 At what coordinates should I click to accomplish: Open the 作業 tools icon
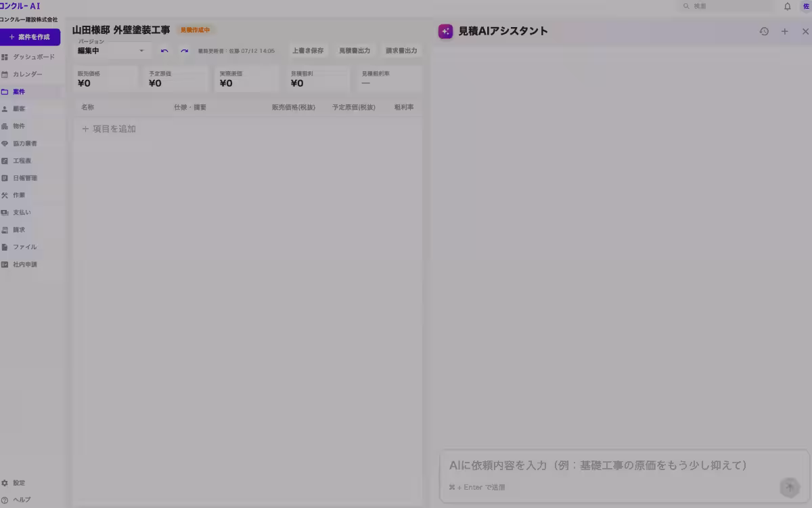pyautogui.click(x=5, y=195)
